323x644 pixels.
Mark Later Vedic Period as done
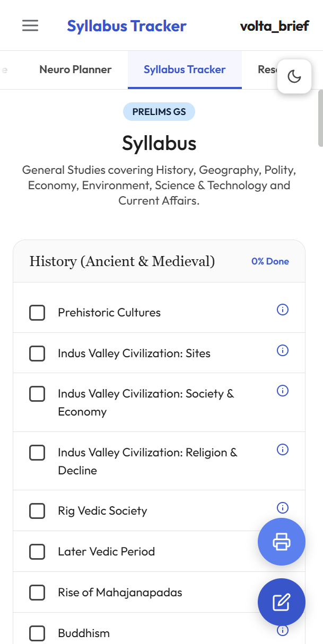click(x=37, y=551)
